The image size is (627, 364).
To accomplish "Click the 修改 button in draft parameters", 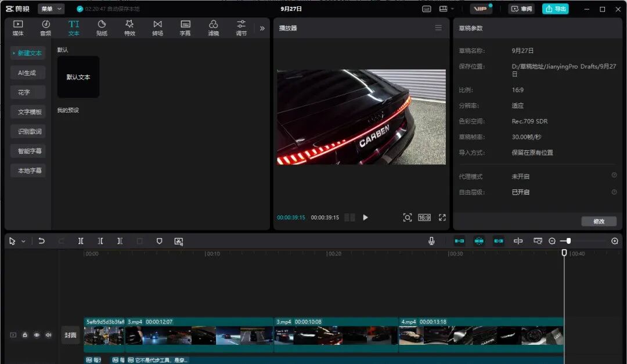I will (x=599, y=221).
